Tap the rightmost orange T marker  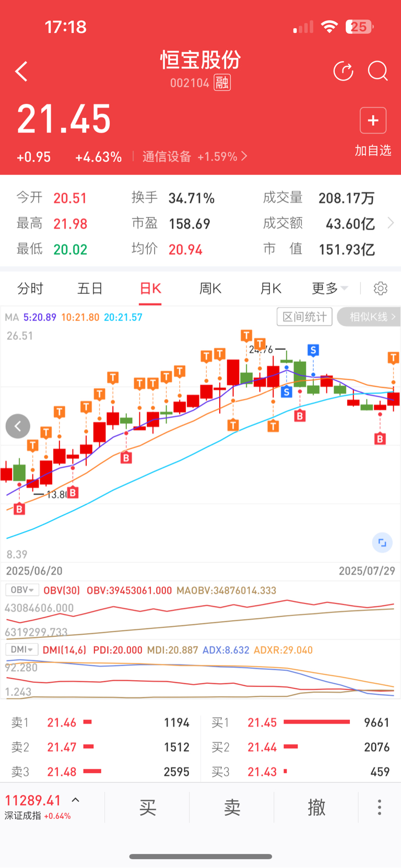[x=393, y=358]
